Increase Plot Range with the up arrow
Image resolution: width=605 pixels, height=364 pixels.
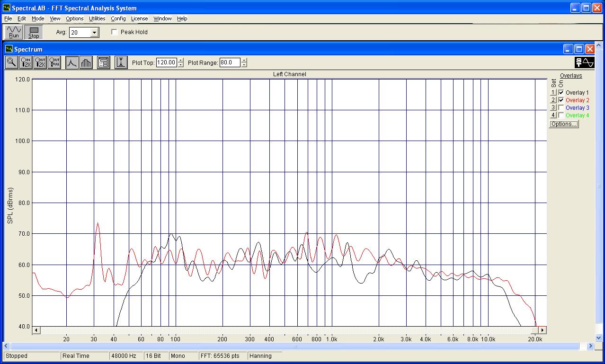coord(244,60)
